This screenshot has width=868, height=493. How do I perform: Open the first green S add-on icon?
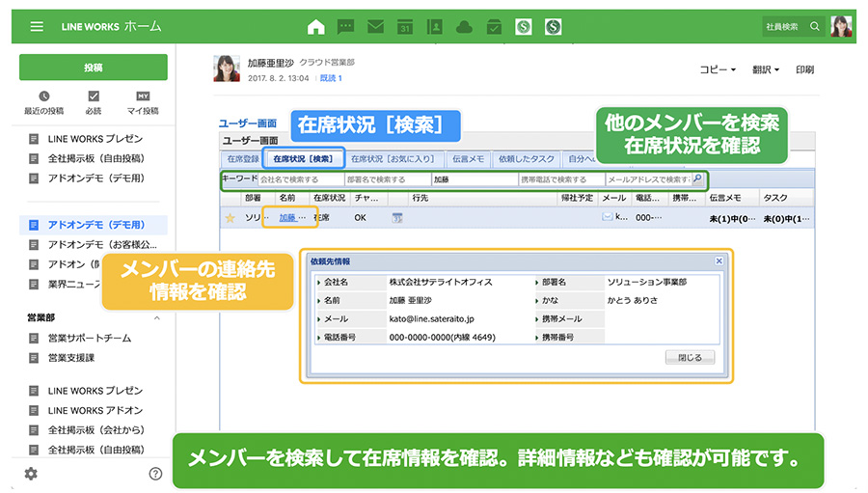pos(524,27)
